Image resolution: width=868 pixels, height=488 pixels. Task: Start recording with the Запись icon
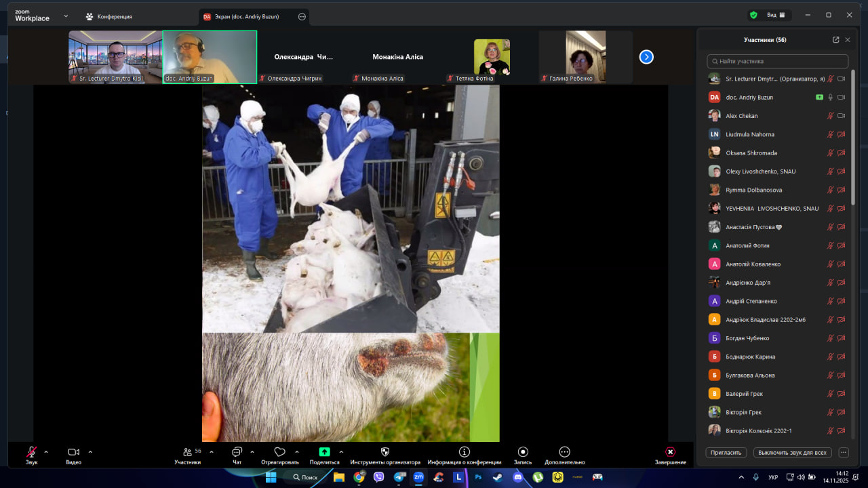click(x=523, y=452)
